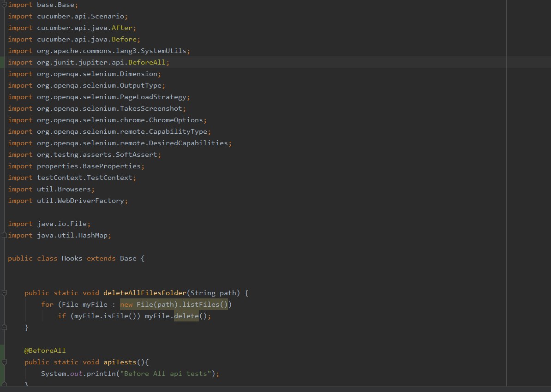This screenshot has width=551, height=392.
Task: Click 'void' keyword in apiTests signature
Action: (x=91, y=362)
